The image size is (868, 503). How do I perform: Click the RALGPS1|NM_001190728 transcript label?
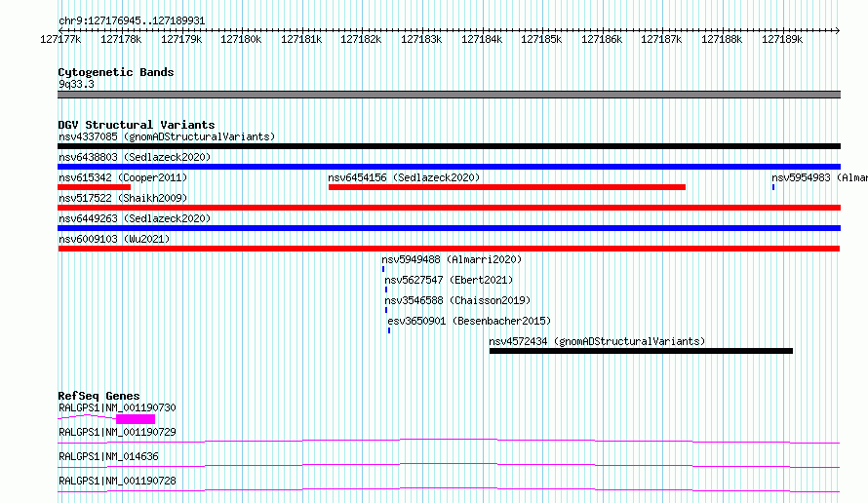(x=117, y=481)
